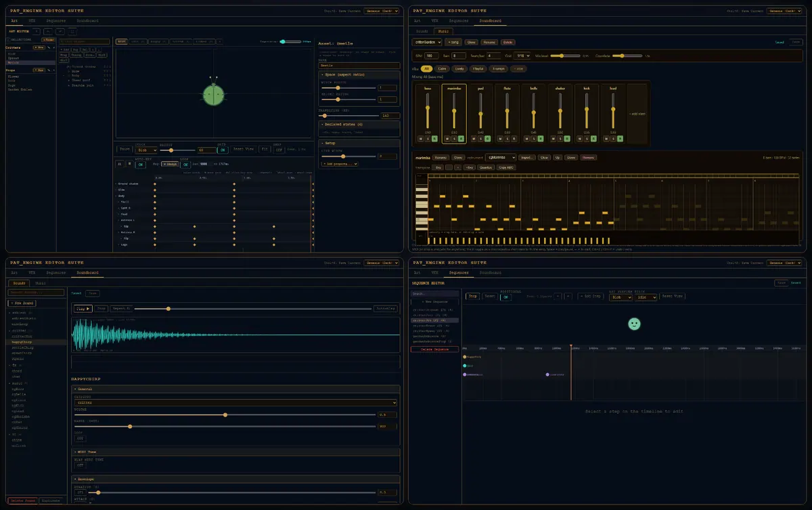Expand the Declared states (4) section

[359, 125]
